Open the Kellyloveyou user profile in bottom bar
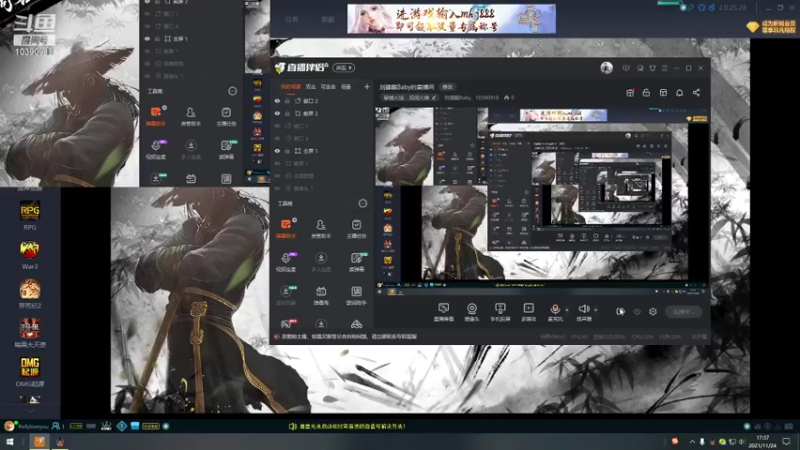This screenshot has width=800, height=450. pos(28,426)
